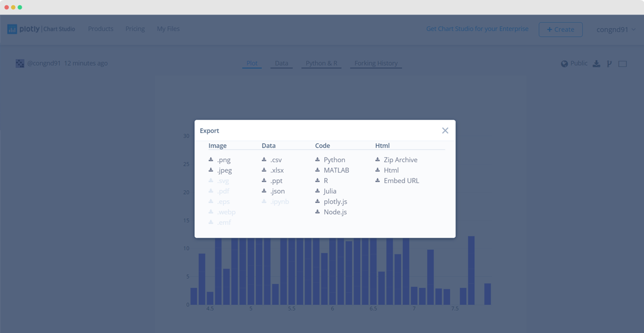This screenshot has height=333, width=644.
Task: Go to My Files
Action: coord(169,29)
